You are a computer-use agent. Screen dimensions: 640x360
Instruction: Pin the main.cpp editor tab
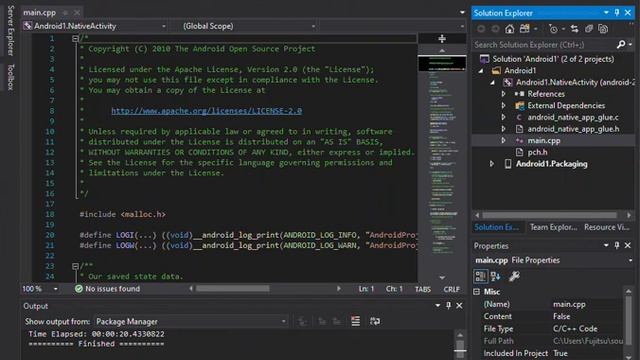65,13
